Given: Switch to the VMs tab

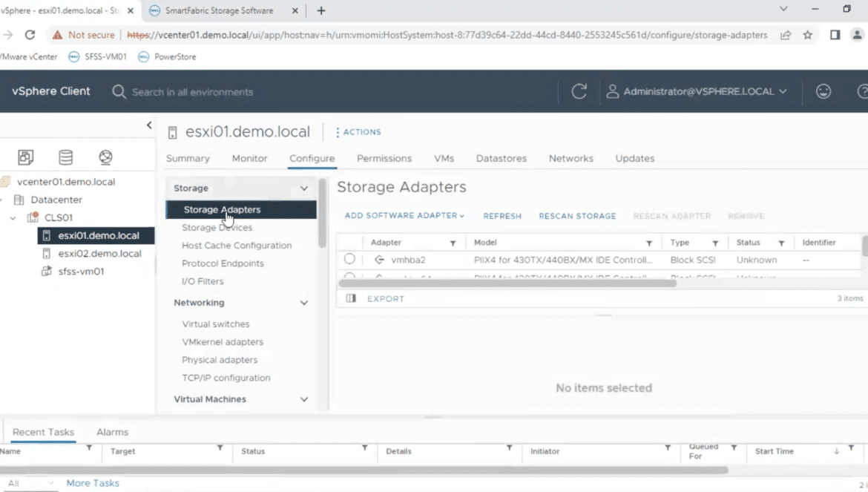Looking at the screenshot, I should [444, 158].
